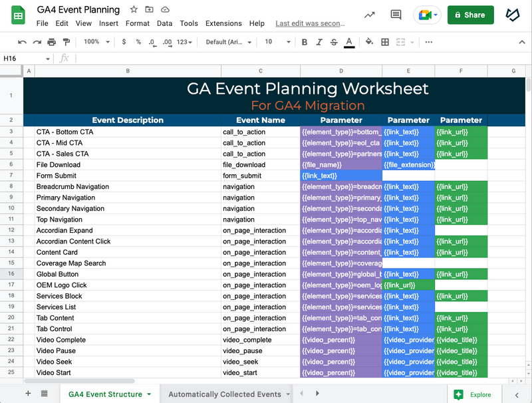Screen dimensions: 532x403
Task: Open the Last edit version history link
Action: point(310,23)
